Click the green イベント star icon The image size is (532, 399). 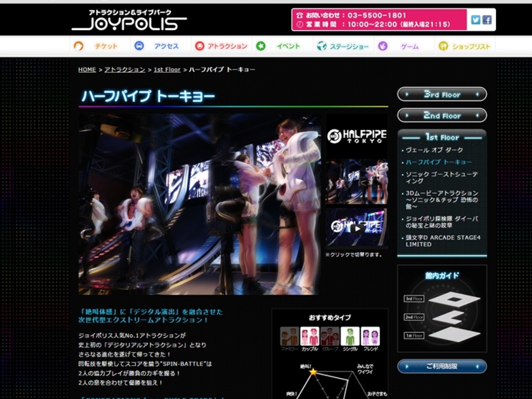(x=261, y=46)
